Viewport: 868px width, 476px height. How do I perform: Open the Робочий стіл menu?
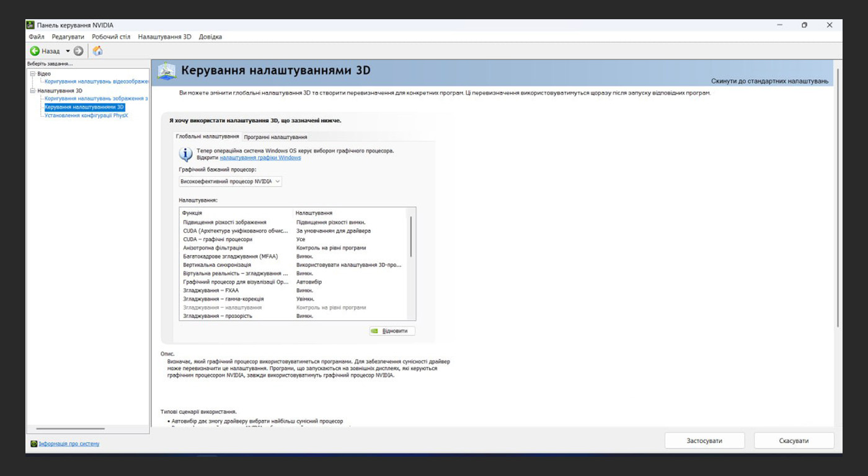click(x=111, y=37)
